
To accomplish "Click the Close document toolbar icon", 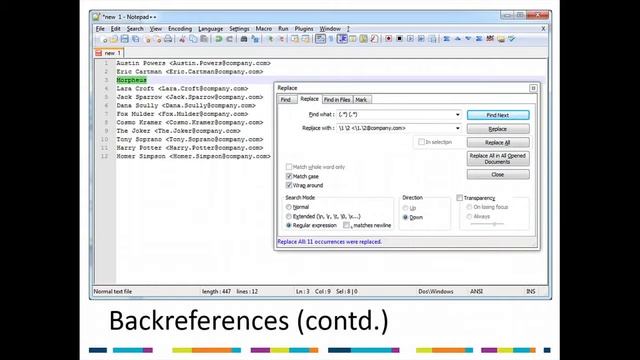I will click(147, 39).
